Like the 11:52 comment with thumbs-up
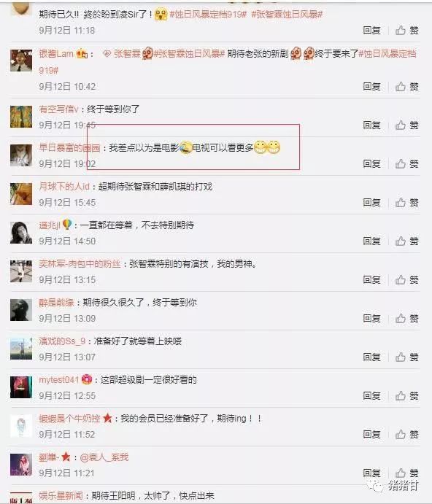432x504 pixels. coord(406,434)
